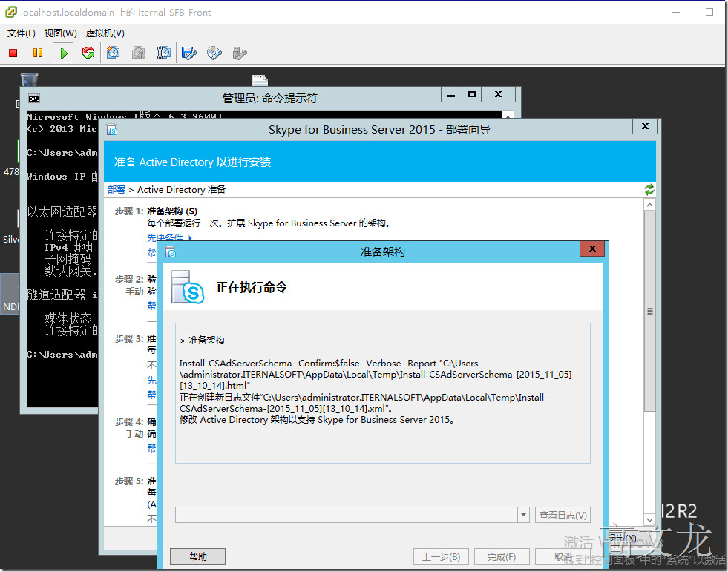Click the '子网掩码' line in the Command Prompt
Image resolution: width=728 pixels, height=572 pixels.
click(x=68, y=259)
